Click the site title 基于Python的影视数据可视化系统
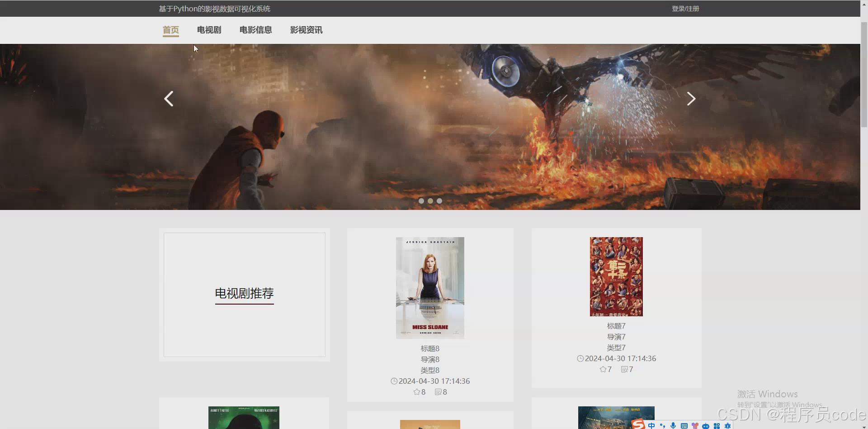Image resolution: width=868 pixels, height=429 pixels. coord(214,9)
